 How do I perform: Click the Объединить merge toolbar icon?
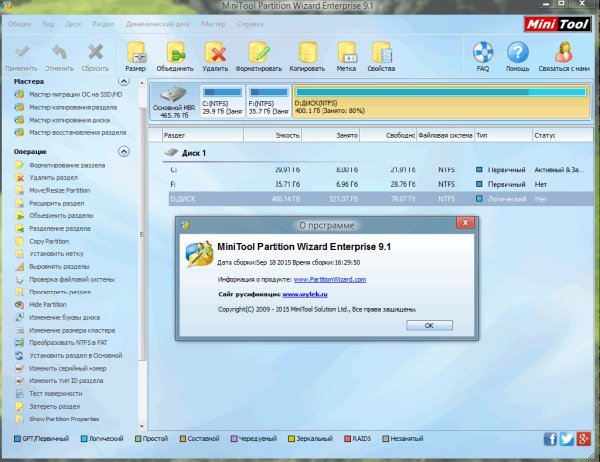[x=175, y=52]
